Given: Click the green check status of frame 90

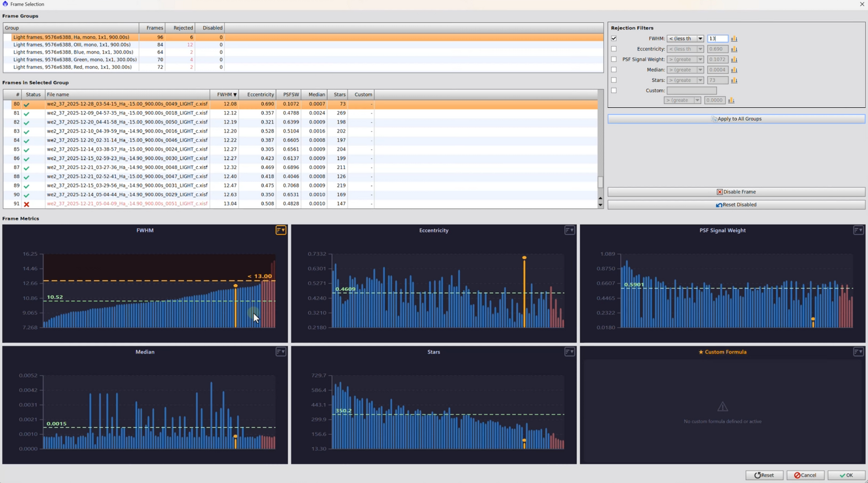Looking at the screenshot, I should (27, 195).
